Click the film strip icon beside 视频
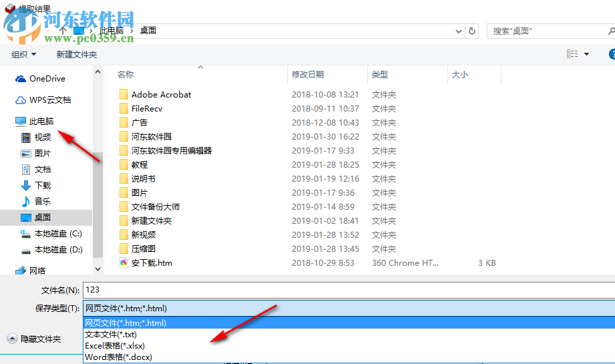Screen dimensions: 615x364 coord(26,138)
